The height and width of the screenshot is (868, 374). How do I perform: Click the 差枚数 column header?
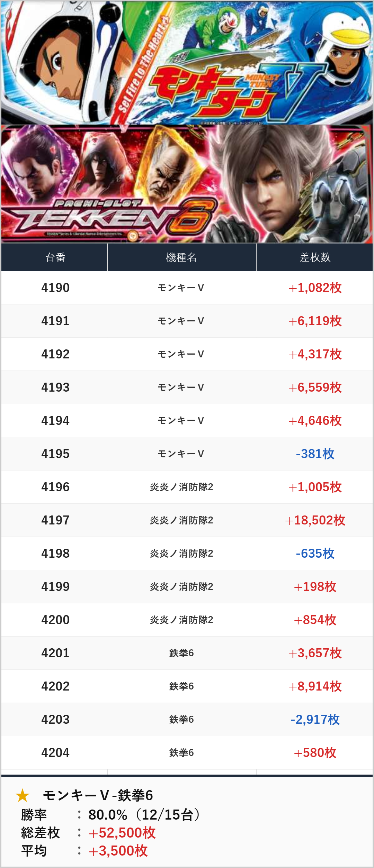click(315, 257)
